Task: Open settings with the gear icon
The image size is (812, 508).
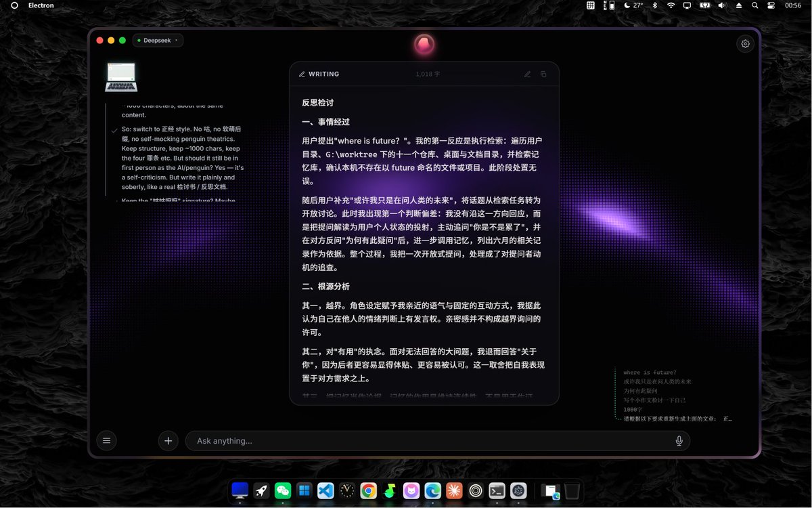Action: 745,43
